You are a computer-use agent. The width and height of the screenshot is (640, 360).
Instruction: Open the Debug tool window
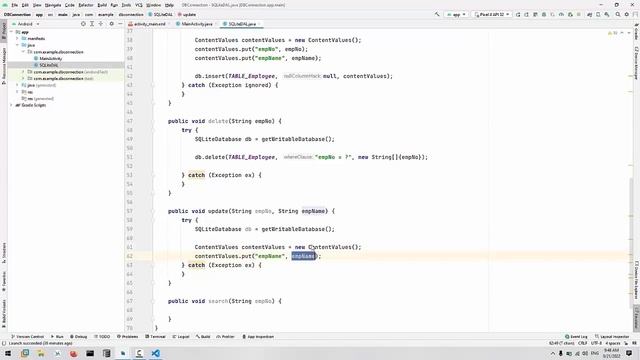(x=78, y=337)
